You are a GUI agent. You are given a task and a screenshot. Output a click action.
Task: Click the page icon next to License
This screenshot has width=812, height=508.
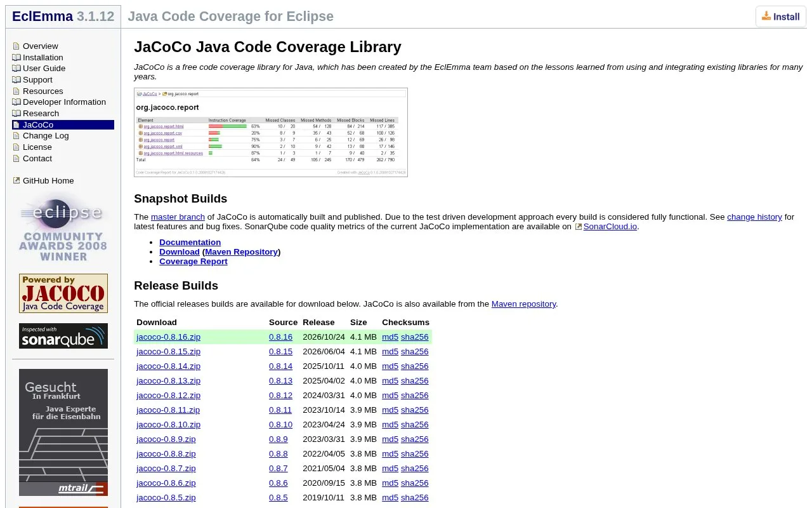(x=16, y=147)
